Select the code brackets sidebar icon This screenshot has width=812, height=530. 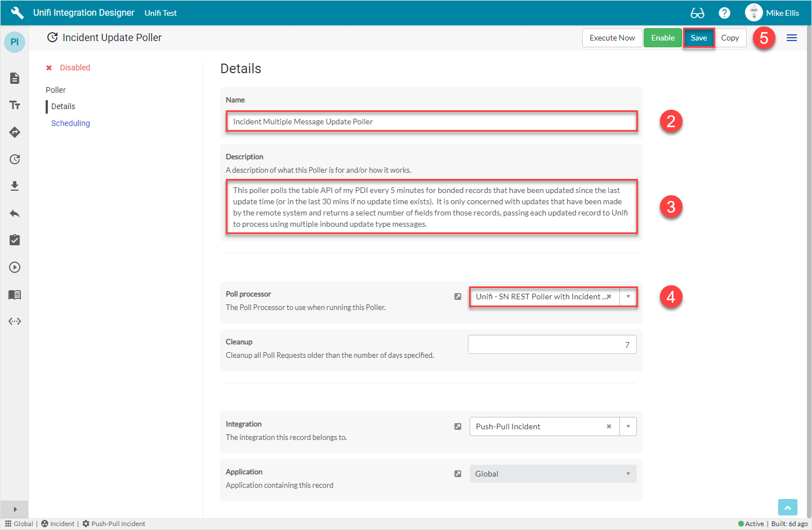click(14, 321)
